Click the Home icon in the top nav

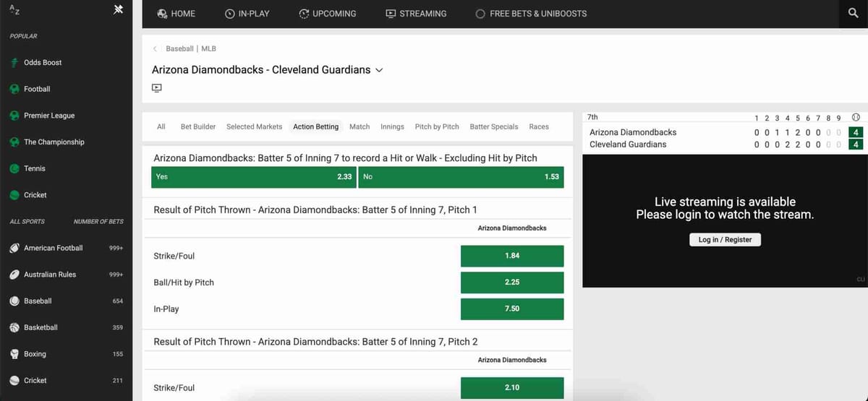click(163, 14)
